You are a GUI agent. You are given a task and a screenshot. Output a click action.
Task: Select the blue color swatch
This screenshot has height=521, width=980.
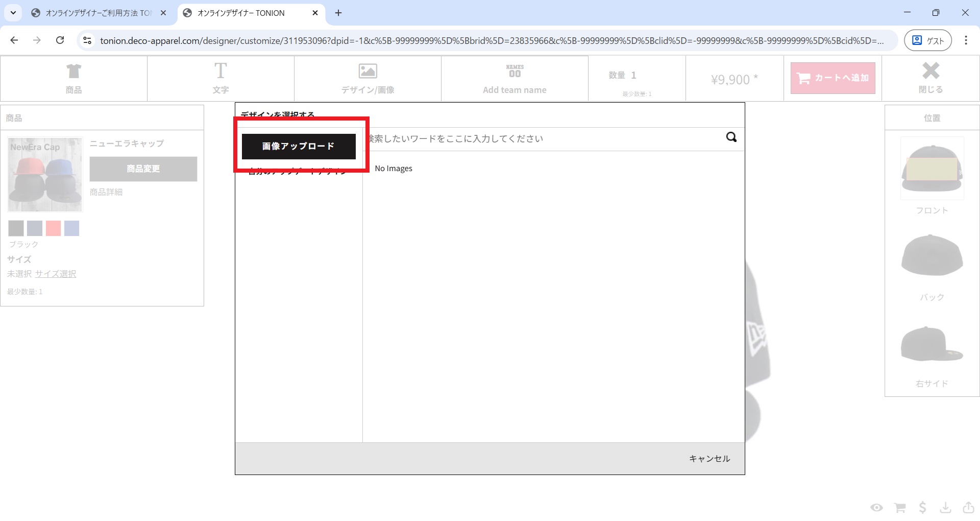(x=71, y=228)
